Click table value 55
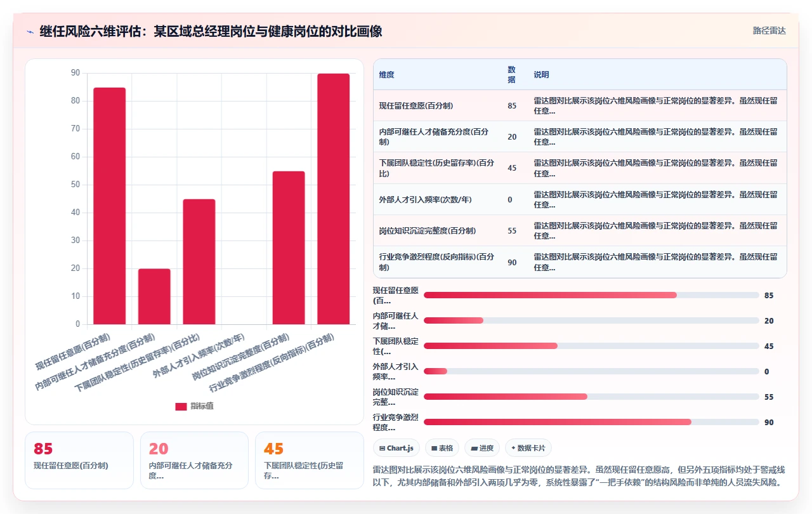 tap(512, 231)
